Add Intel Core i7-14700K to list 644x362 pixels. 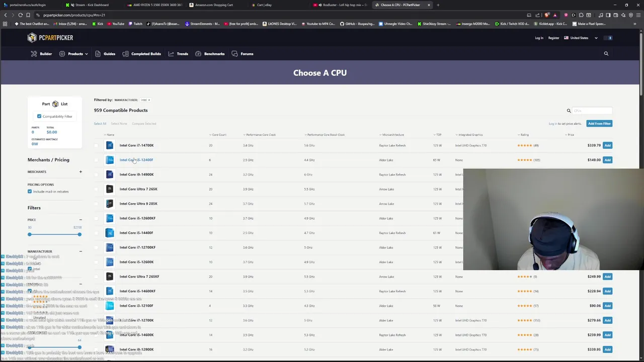(607, 145)
